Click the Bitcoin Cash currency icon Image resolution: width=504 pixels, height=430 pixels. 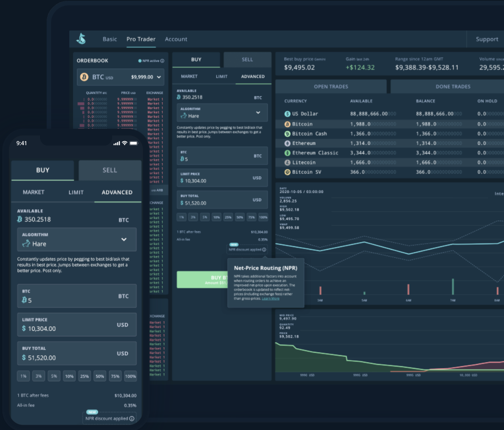click(288, 134)
